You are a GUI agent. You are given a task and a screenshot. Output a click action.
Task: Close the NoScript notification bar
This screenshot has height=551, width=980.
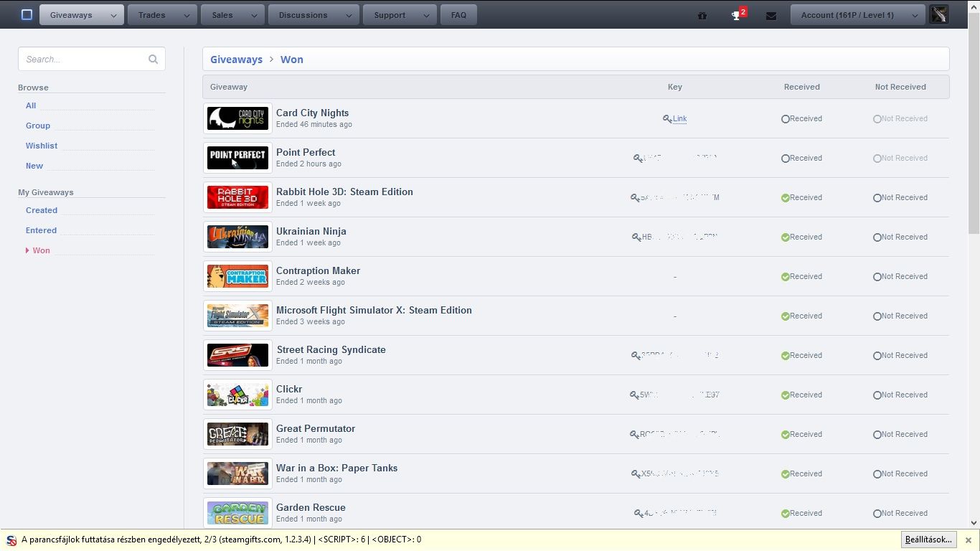[968, 540]
